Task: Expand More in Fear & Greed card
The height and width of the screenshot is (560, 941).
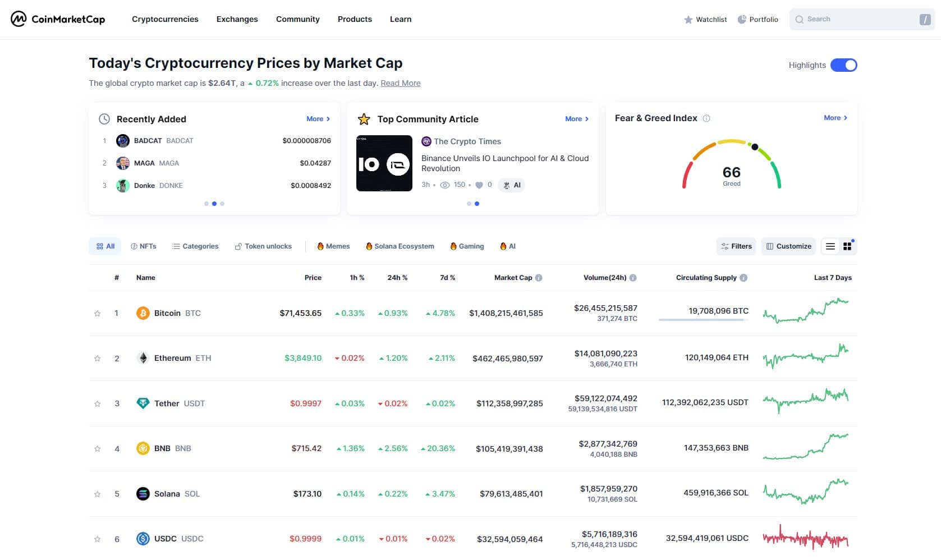Action: pyautogui.click(x=836, y=118)
